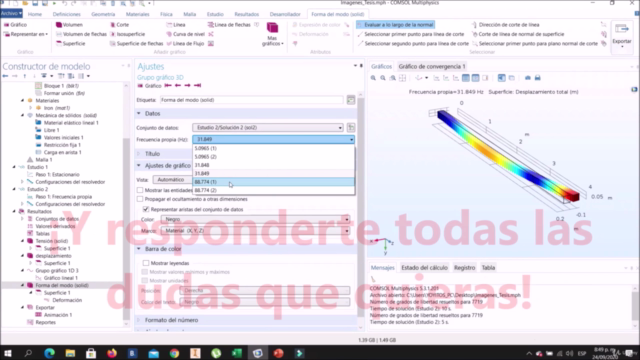This screenshot has width=640, height=360.
Task: Expand Formato del número section
Action: click(x=139, y=320)
